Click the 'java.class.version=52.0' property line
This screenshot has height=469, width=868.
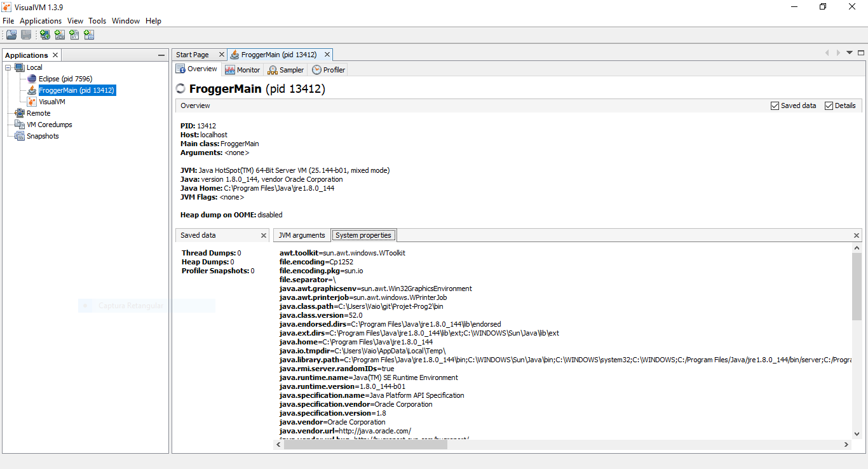pos(321,315)
